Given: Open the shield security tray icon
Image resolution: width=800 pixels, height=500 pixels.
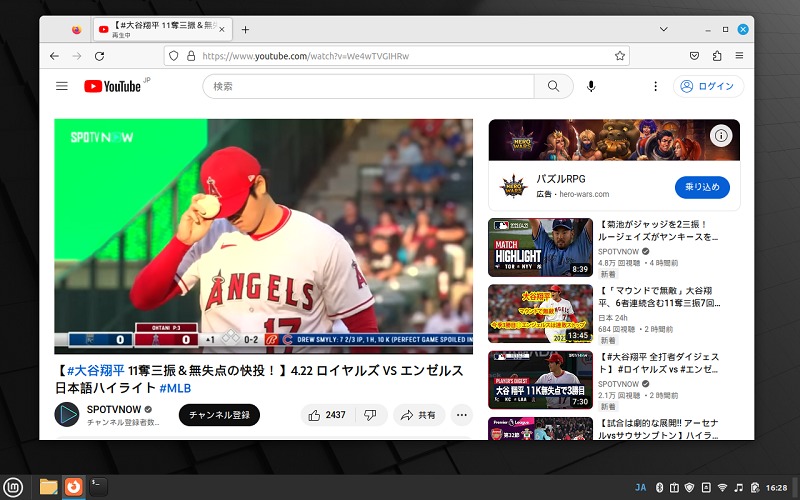Looking at the screenshot, I should click(689, 488).
